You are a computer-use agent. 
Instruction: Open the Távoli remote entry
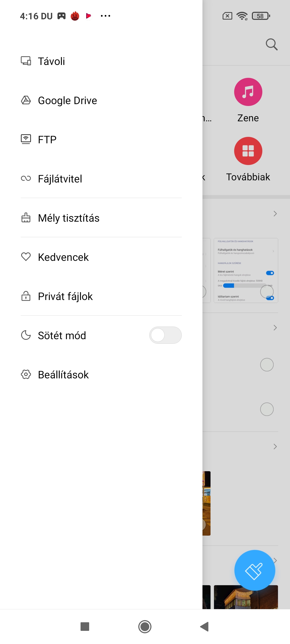point(101,61)
